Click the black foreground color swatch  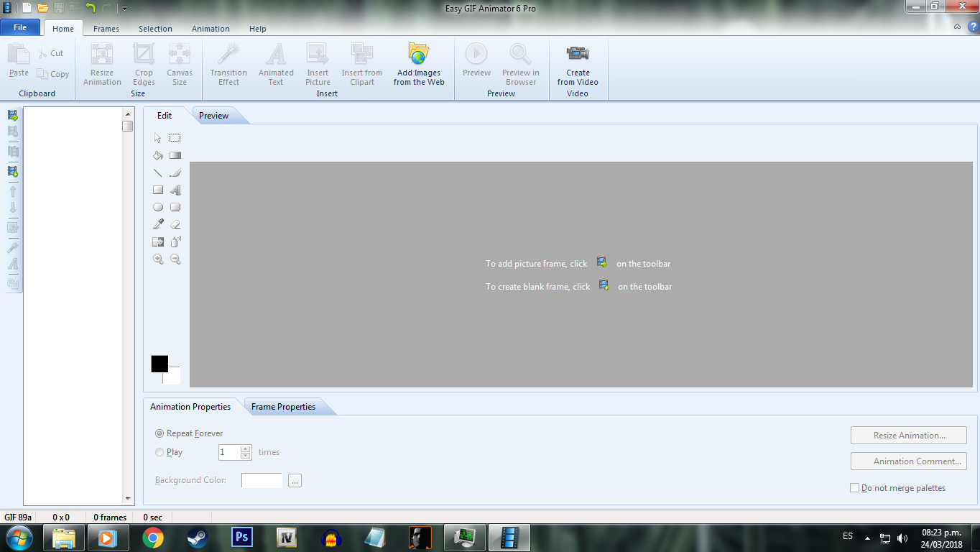(160, 364)
